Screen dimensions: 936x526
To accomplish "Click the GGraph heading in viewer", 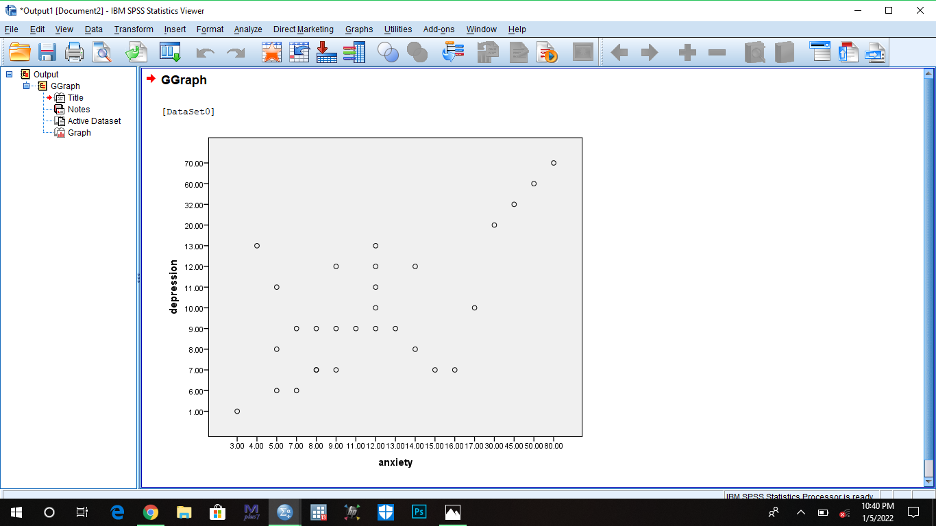I will coord(184,80).
